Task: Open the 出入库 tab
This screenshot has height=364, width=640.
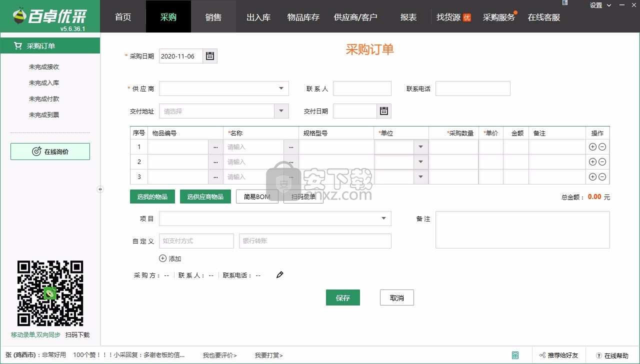Action: point(258,17)
